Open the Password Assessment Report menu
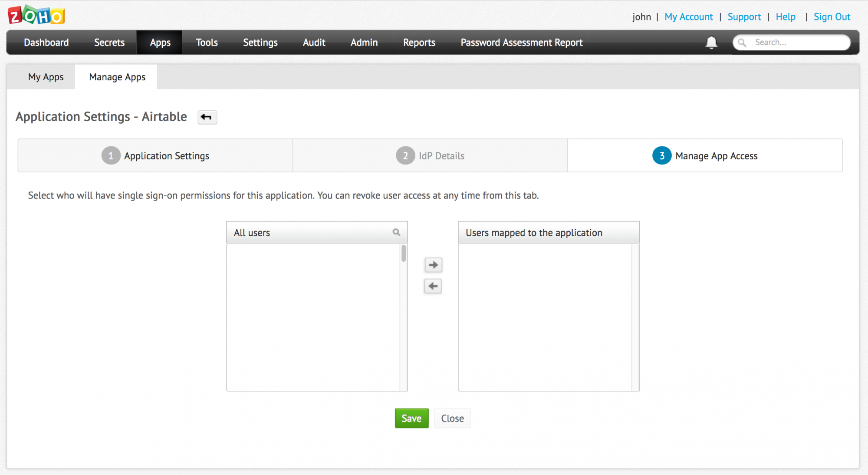 tap(521, 43)
